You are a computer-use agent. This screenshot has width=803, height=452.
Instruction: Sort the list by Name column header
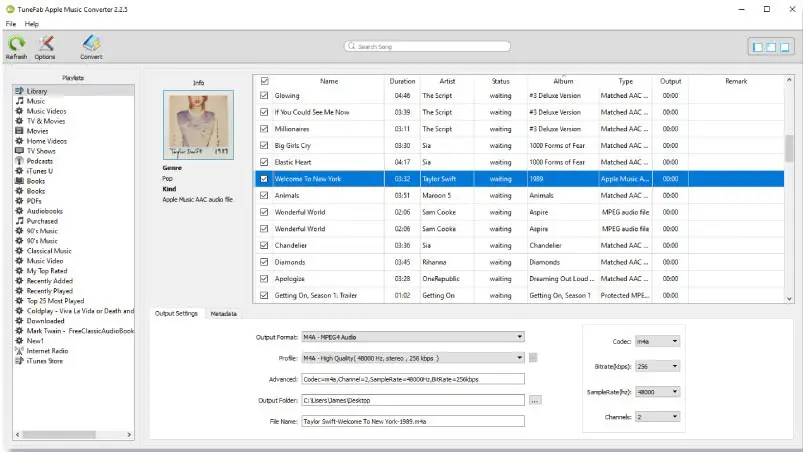[x=329, y=81]
